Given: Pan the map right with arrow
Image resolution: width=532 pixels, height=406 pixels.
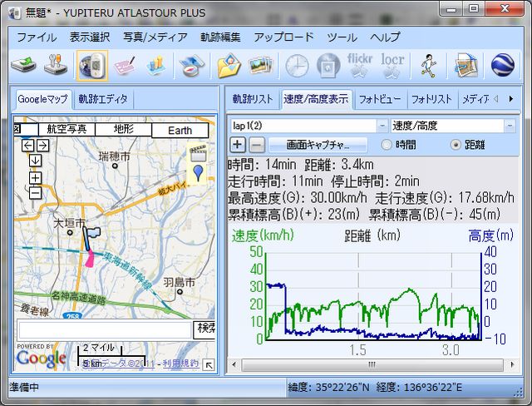Looking at the screenshot, I should click(42, 146).
